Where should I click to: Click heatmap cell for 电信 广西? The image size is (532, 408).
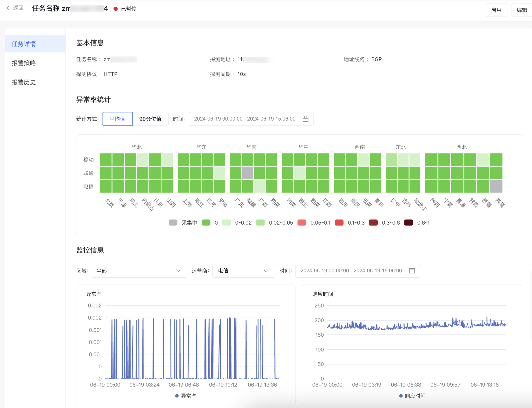[260, 186]
